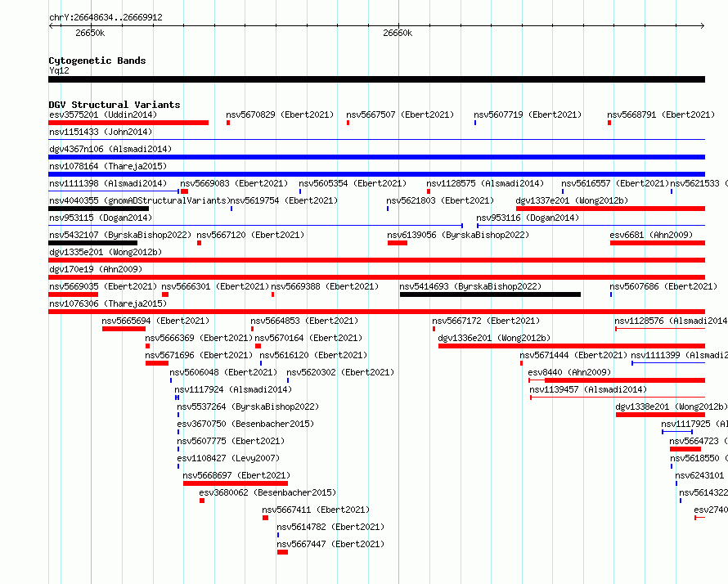Viewport: 728px width, 584px height.
Task: Select nsv1151433 (John2014) variant label
Action: [101, 132]
